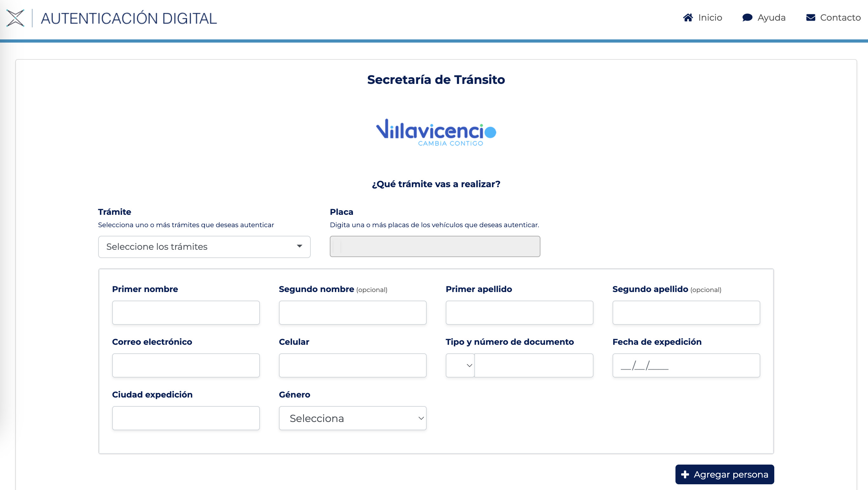The image size is (868, 490).
Task: Click the X logo icon in header
Action: [16, 18]
